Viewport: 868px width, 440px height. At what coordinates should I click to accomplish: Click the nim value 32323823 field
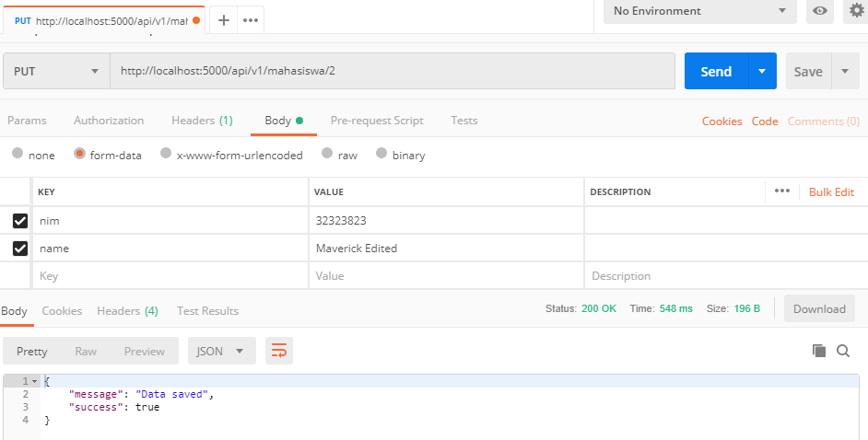pyautogui.click(x=446, y=221)
